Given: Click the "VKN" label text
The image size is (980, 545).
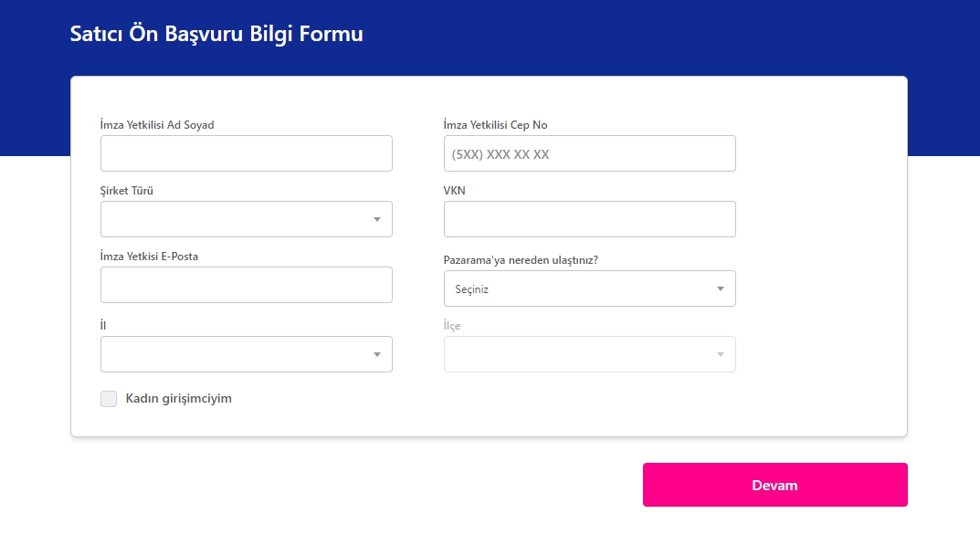Looking at the screenshot, I should point(454,191).
